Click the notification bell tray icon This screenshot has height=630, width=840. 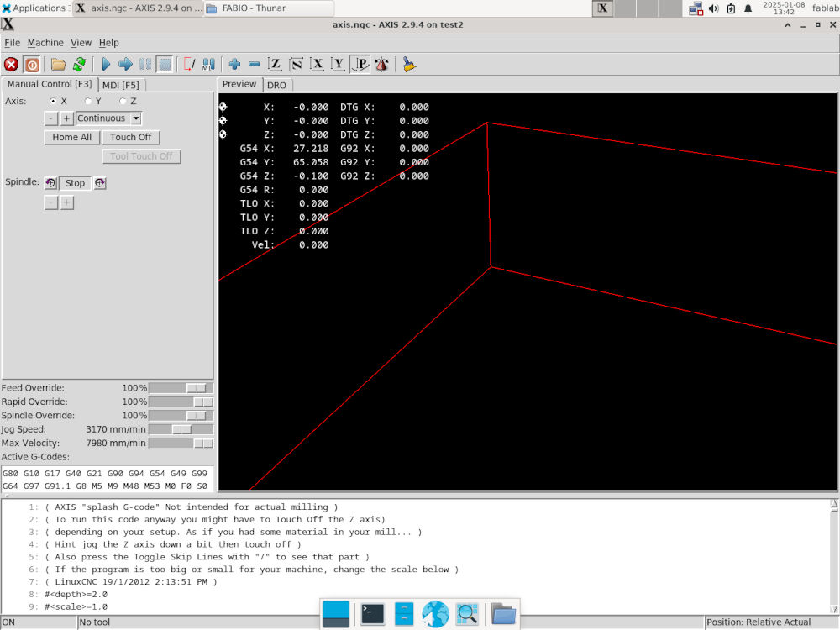(748, 8)
